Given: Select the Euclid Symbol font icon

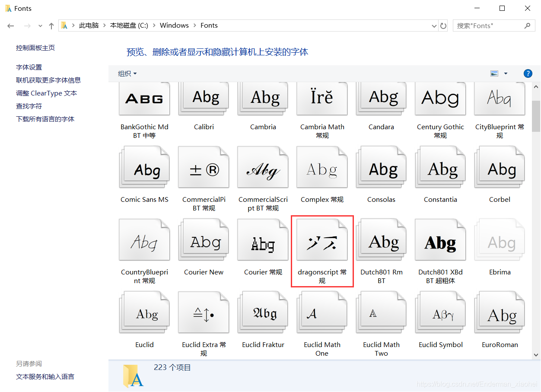Looking at the screenshot, I should point(440,312).
